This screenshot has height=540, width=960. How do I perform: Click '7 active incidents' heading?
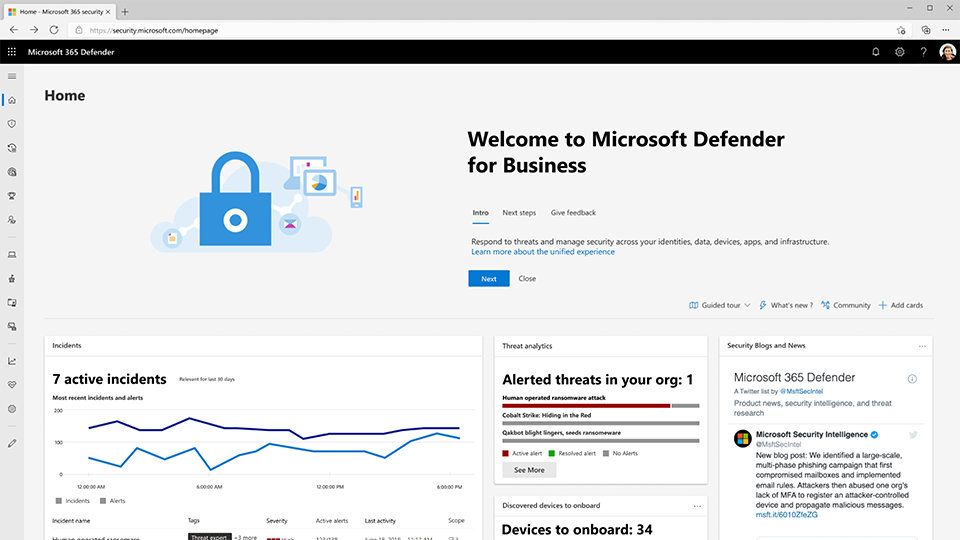[x=110, y=379]
